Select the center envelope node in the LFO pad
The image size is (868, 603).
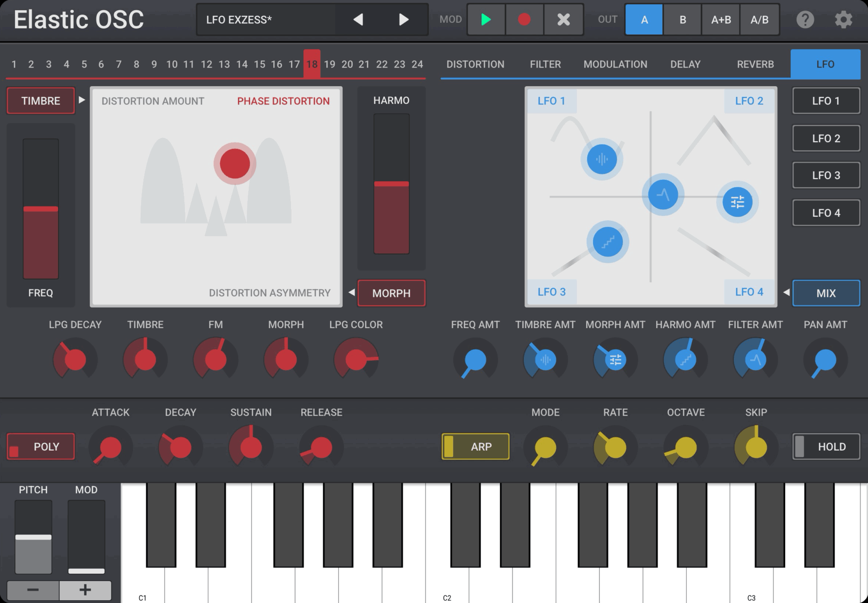(x=663, y=194)
